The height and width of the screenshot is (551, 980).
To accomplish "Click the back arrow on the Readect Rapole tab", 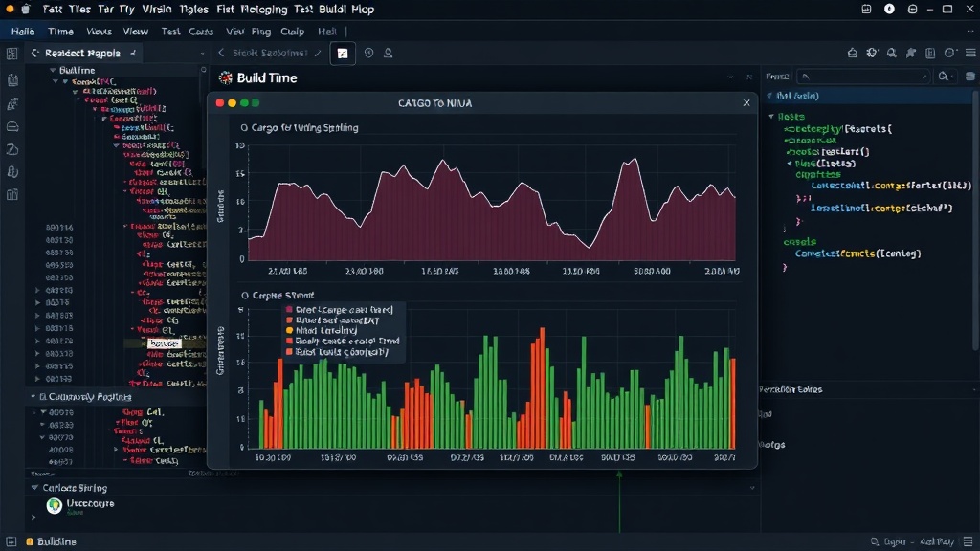I will [x=35, y=54].
